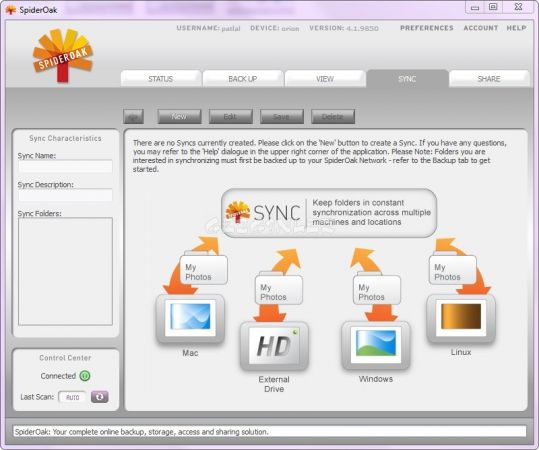Switch to the STATUS tab
The width and height of the screenshot is (539, 450).
coord(161,79)
